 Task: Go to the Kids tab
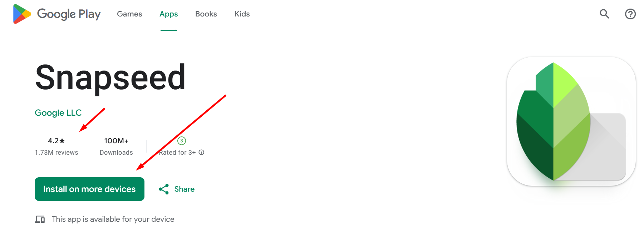242,14
